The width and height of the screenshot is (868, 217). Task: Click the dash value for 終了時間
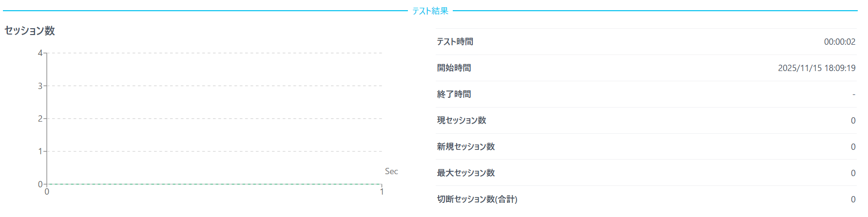(x=853, y=94)
